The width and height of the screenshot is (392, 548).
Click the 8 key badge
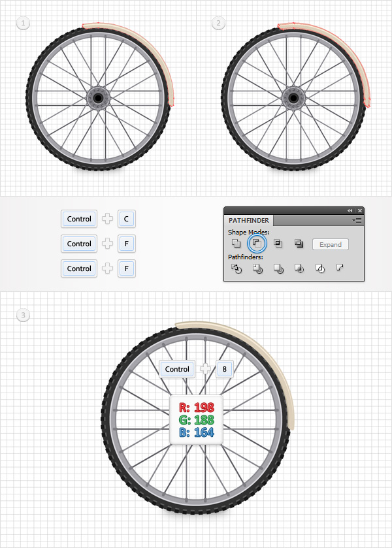[x=225, y=369]
